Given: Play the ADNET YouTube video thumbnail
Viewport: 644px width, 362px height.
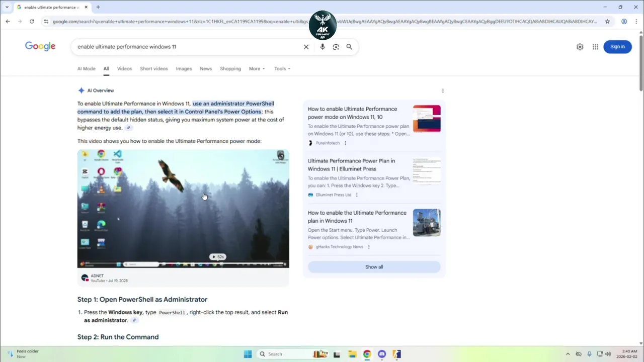Looking at the screenshot, I should tap(183, 209).
